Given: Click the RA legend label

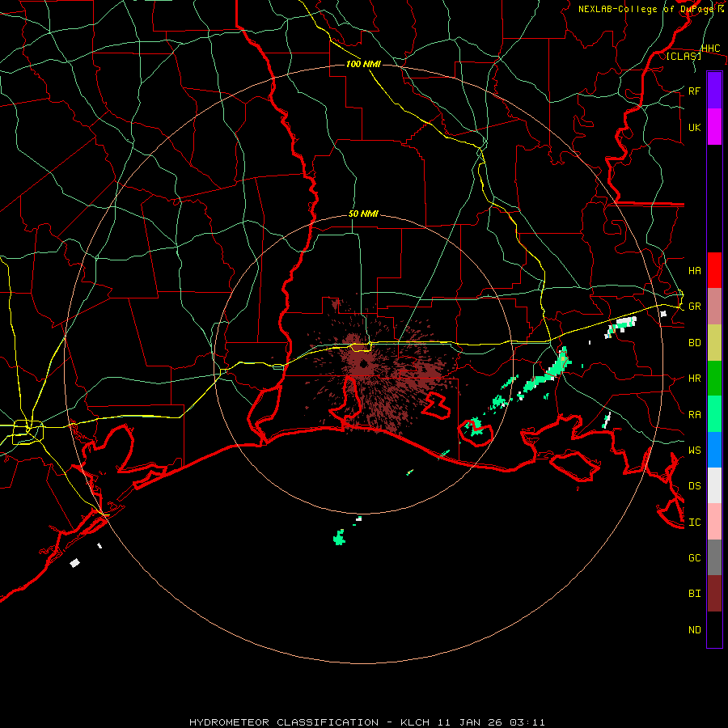Looking at the screenshot, I should click(694, 415).
